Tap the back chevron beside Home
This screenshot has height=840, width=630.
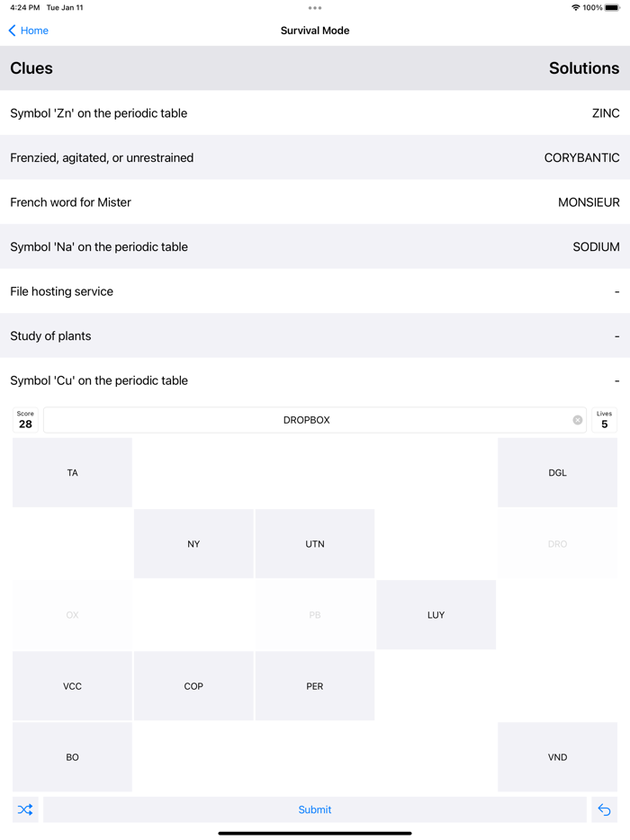pyautogui.click(x=11, y=30)
